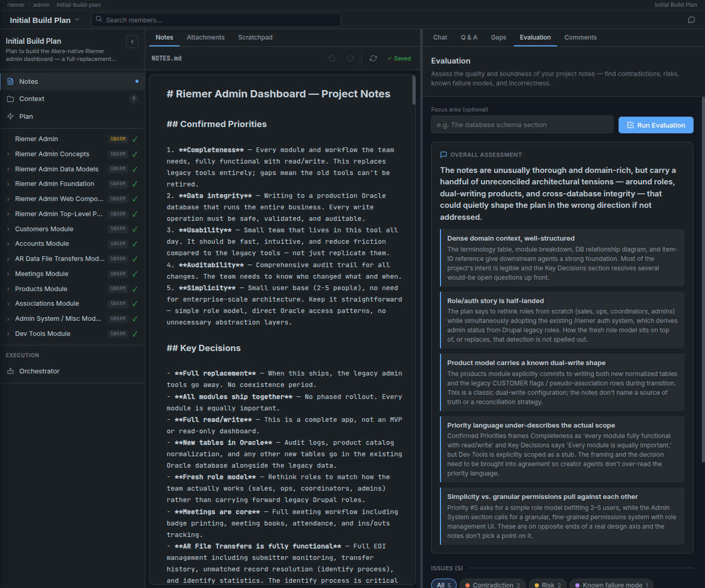Viewport: 705px width, 588px height.
Task: Click the SWARM badge for Riemer Admin Foundation
Action: (x=118, y=184)
